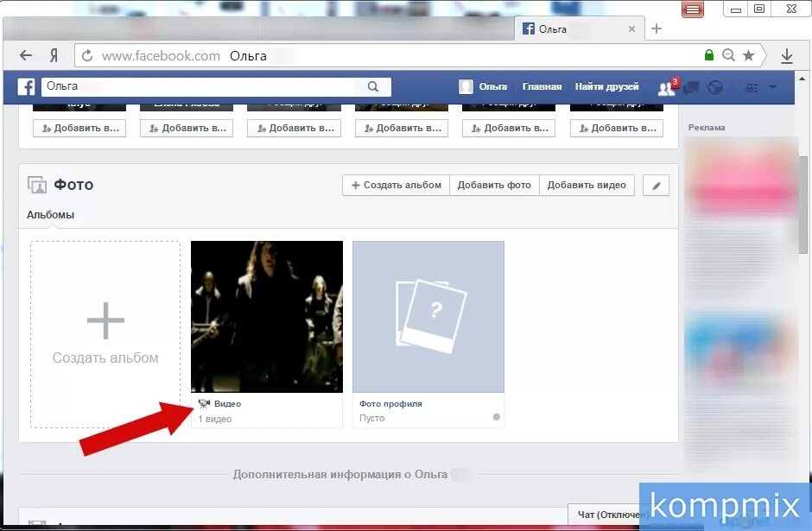Click the '1 видео' count text
812x531 pixels.
[214, 419]
